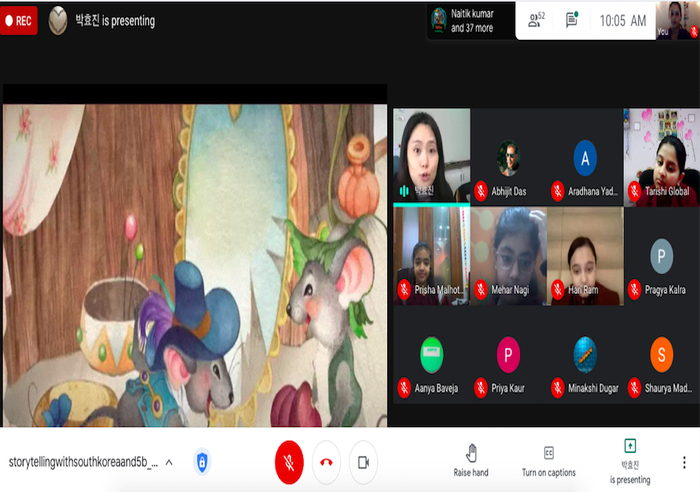Open the participants list people icon
The image size is (700, 492).
[536, 20]
